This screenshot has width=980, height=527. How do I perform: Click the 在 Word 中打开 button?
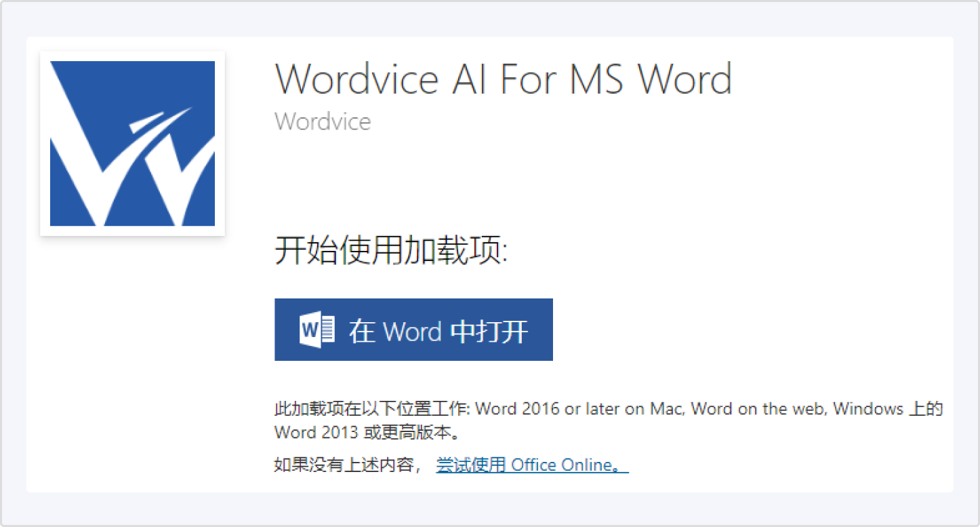413,330
